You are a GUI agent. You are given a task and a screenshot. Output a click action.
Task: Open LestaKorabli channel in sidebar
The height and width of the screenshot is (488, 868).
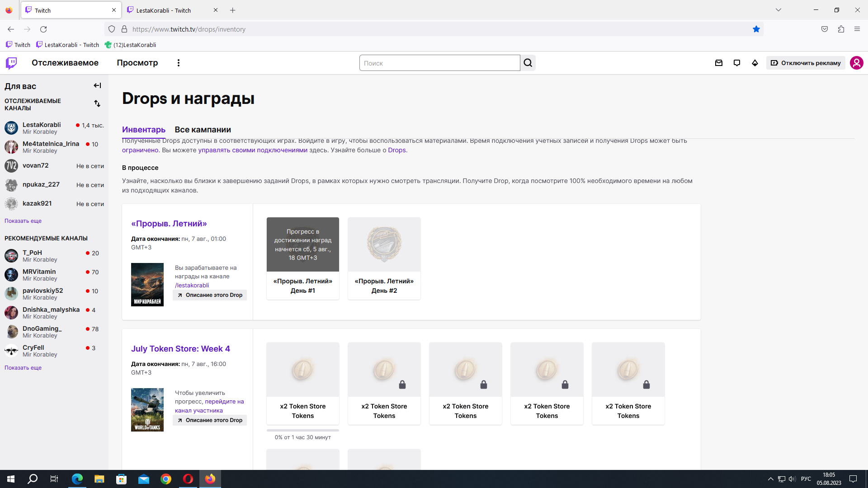coord(54,128)
